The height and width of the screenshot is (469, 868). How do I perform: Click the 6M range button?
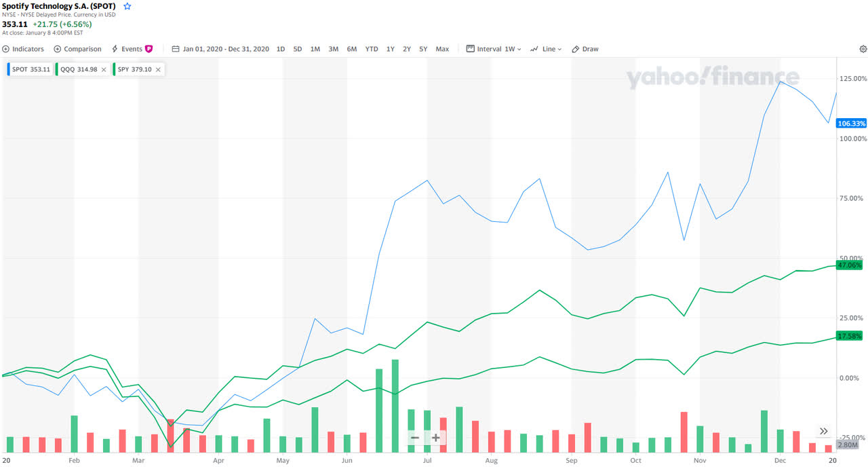click(351, 49)
